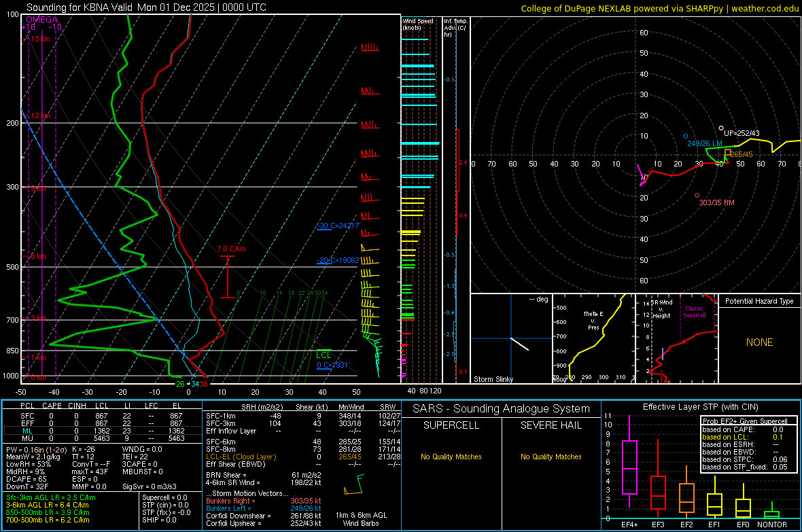Click the SHIP = 0.0 value
The width and height of the screenshot is (802, 532).
(x=159, y=520)
